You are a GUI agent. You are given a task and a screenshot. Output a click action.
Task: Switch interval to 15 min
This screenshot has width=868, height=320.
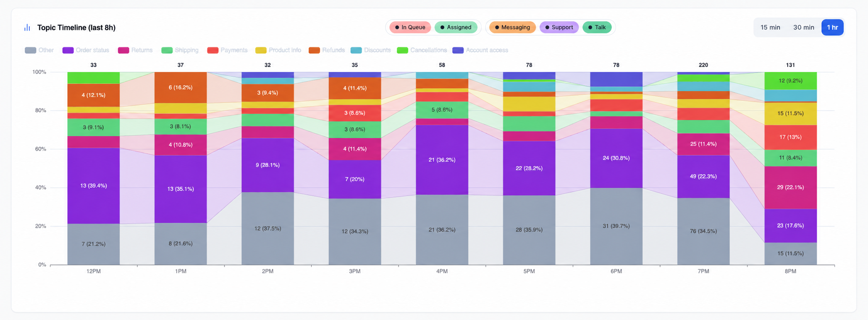coord(770,27)
